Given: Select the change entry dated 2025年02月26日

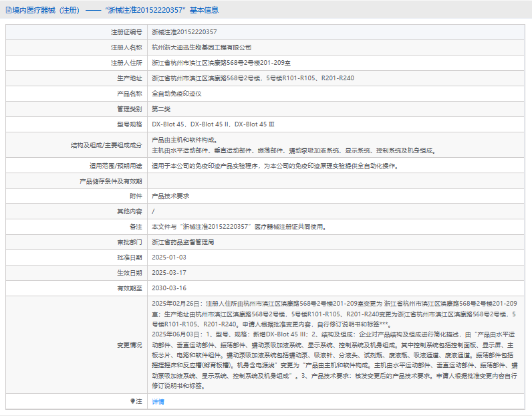Looking at the screenshot, I should click(335, 314).
